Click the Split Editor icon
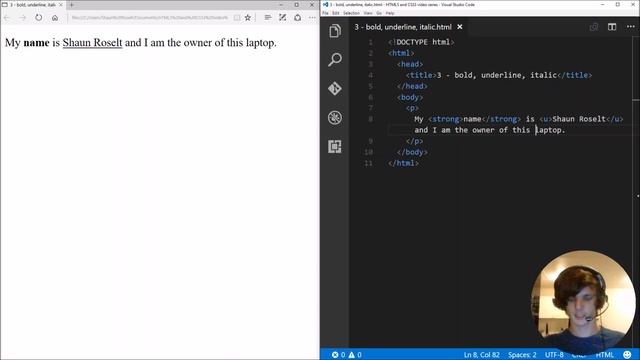The width and height of the screenshot is (640, 360). tap(612, 27)
